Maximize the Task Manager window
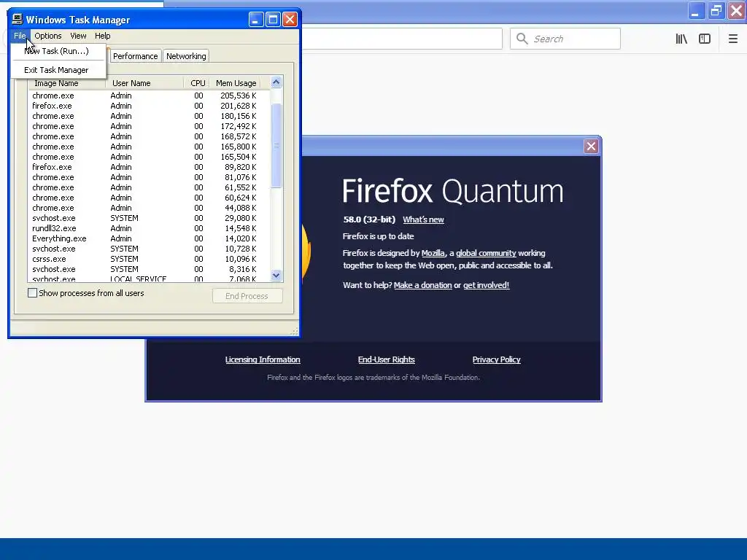This screenshot has height=560, width=747. [x=273, y=20]
